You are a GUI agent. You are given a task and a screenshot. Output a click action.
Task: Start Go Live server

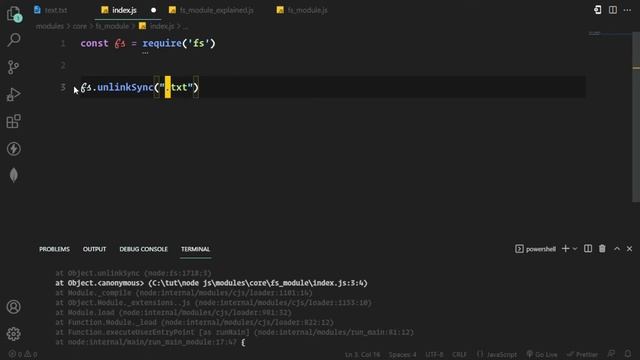click(542, 354)
